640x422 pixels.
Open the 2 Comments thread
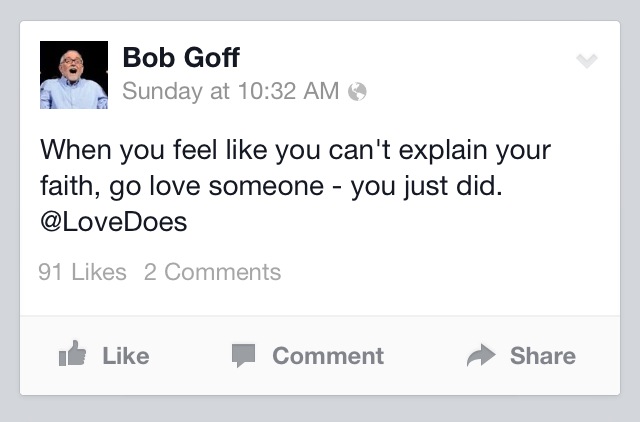(212, 272)
